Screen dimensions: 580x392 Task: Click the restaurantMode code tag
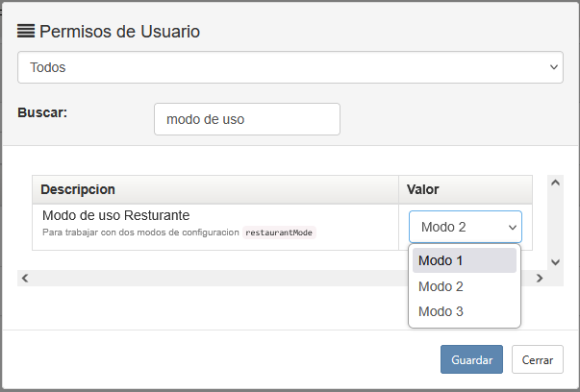coord(279,233)
